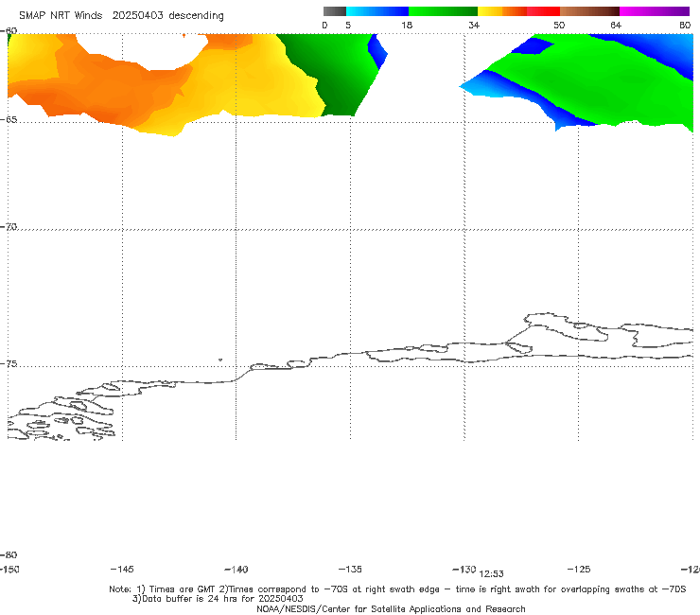Image resolution: width=700 pixels, height=615 pixels.
Task: Click the longitude label '-145'
Action: click(122, 570)
